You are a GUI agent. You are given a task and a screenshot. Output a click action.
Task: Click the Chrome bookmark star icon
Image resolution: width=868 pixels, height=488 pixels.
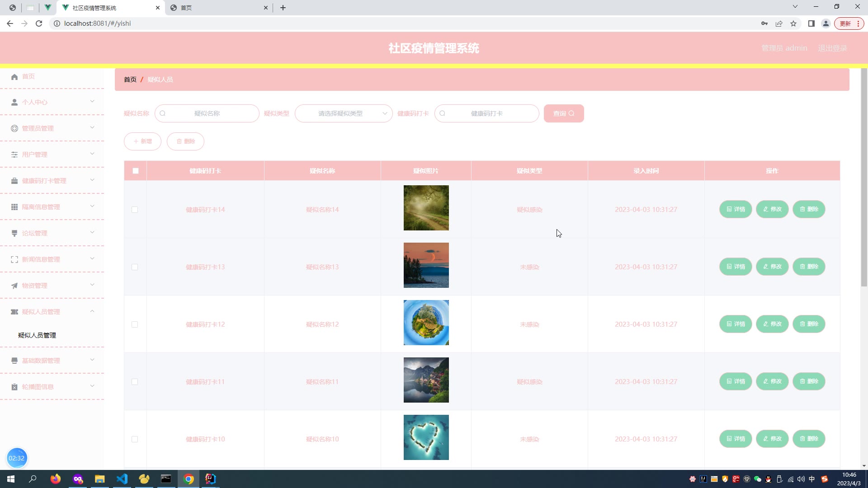coord(793,23)
